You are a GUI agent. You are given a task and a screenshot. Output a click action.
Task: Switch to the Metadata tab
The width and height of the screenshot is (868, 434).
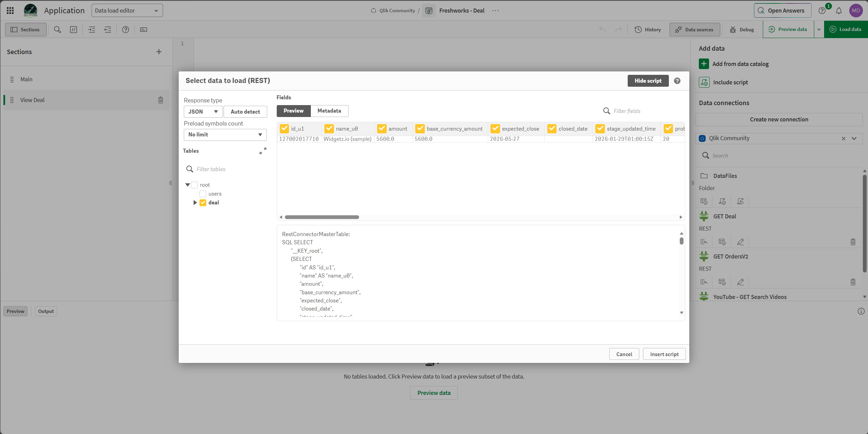click(329, 111)
